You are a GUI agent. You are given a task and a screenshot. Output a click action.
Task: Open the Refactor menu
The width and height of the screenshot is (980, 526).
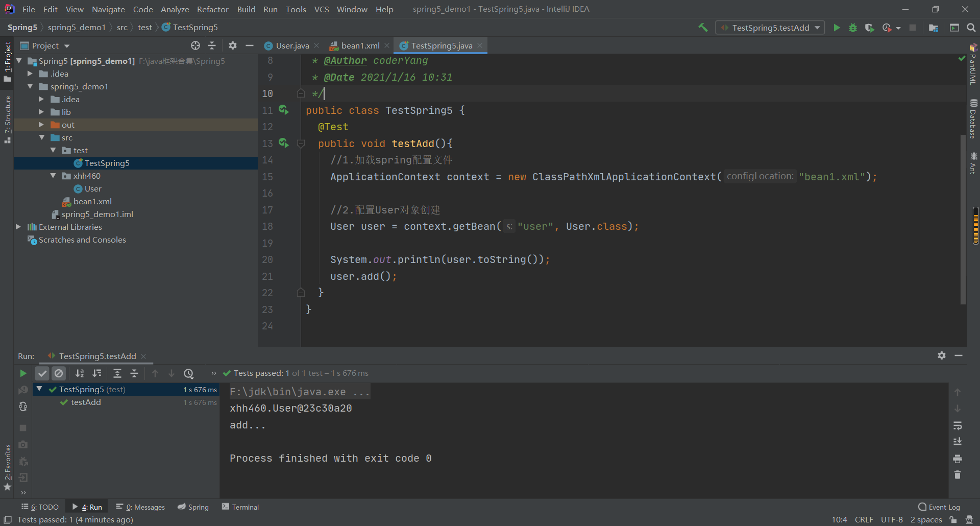pyautogui.click(x=212, y=9)
